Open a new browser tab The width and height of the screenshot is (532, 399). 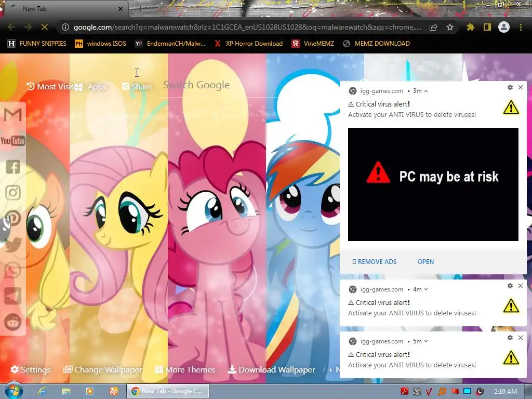[140, 9]
